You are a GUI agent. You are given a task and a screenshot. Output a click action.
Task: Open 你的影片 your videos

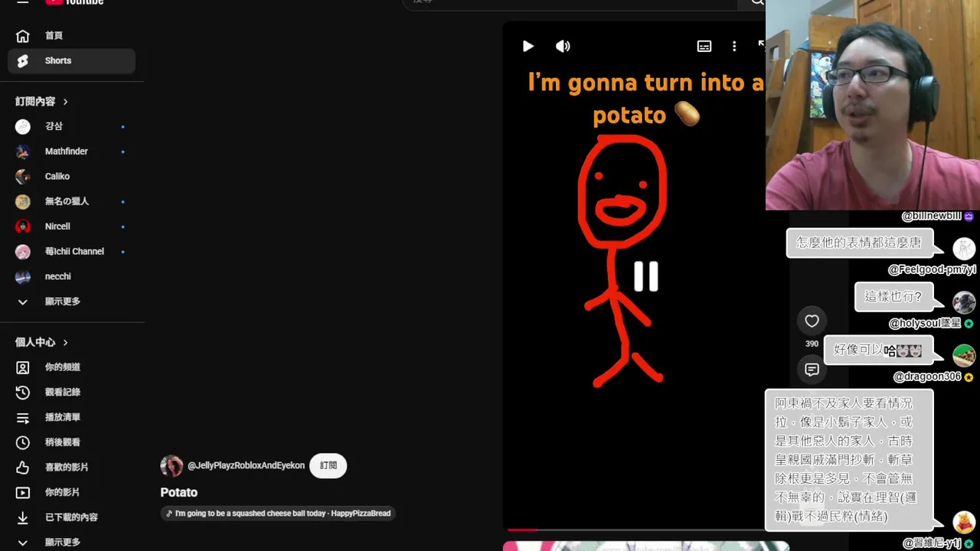71,492
